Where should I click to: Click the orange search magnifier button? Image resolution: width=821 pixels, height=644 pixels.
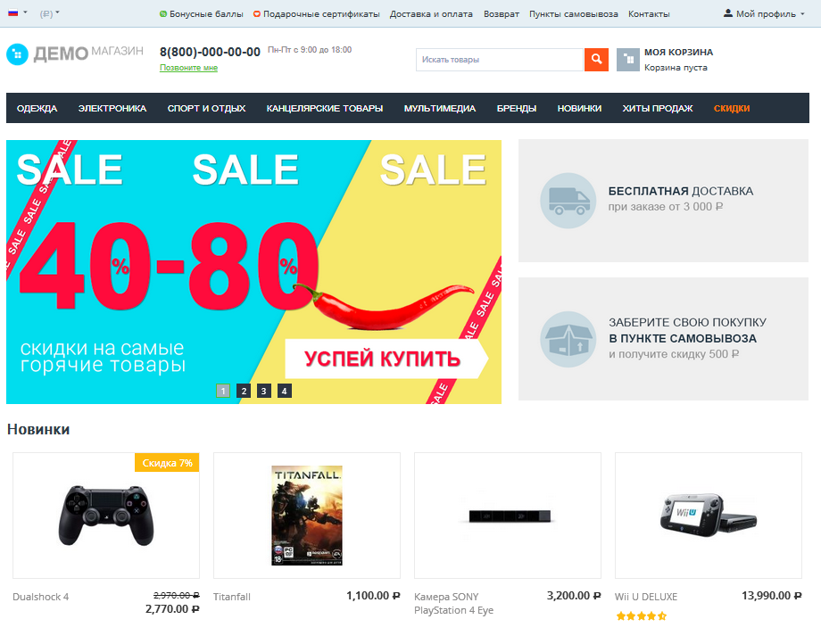tap(596, 60)
